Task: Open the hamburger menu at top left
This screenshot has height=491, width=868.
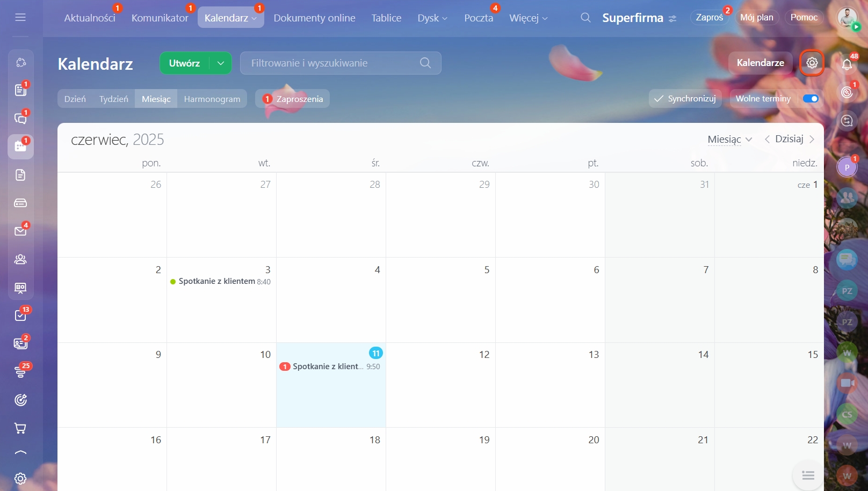Action: (x=20, y=17)
